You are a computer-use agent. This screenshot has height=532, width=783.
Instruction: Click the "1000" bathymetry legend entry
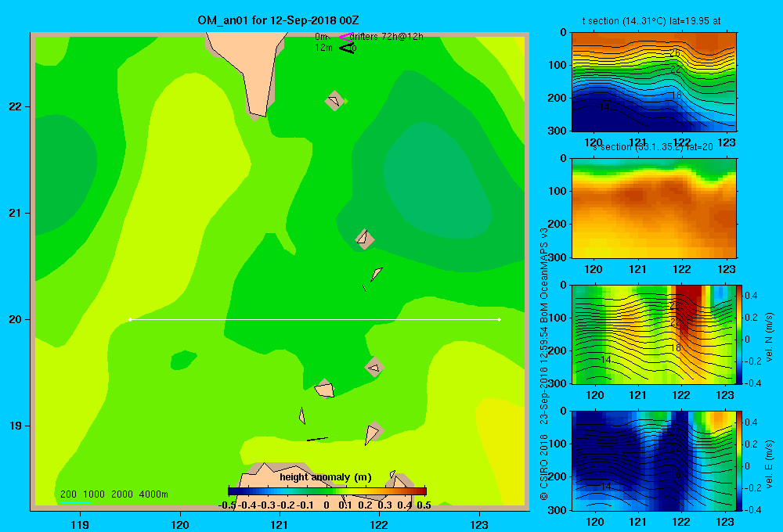[94, 494]
